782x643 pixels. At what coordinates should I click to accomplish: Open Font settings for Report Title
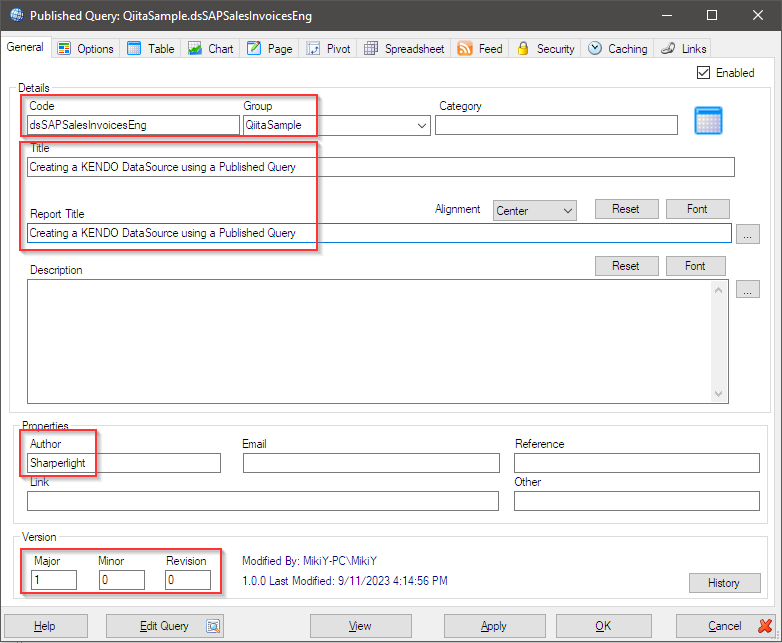pyautogui.click(x=698, y=209)
